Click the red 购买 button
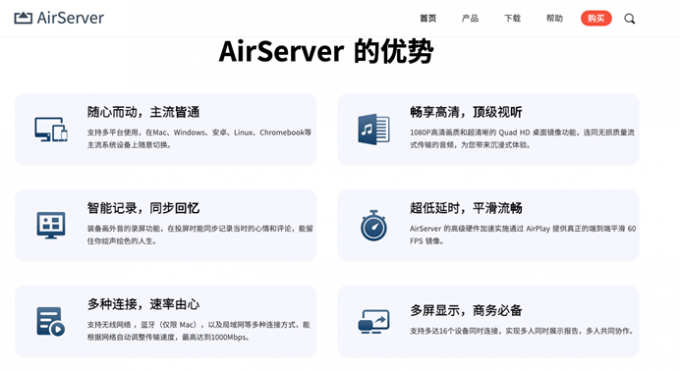The height and width of the screenshot is (371, 680). [x=596, y=18]
